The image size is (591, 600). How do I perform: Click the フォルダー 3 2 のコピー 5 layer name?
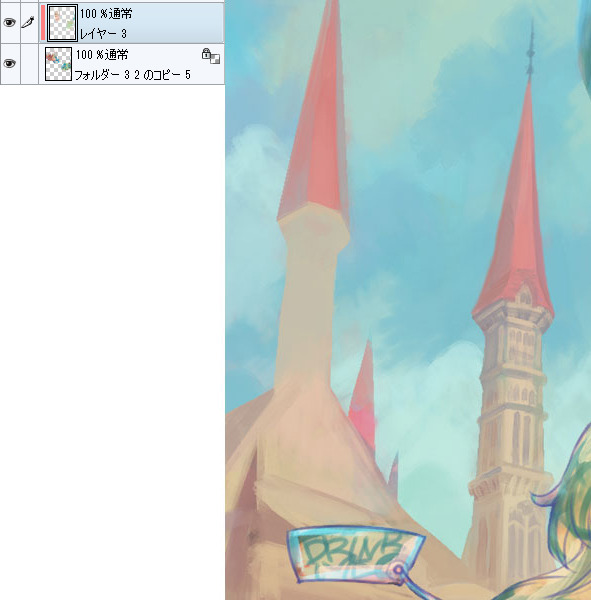point(132,75)
